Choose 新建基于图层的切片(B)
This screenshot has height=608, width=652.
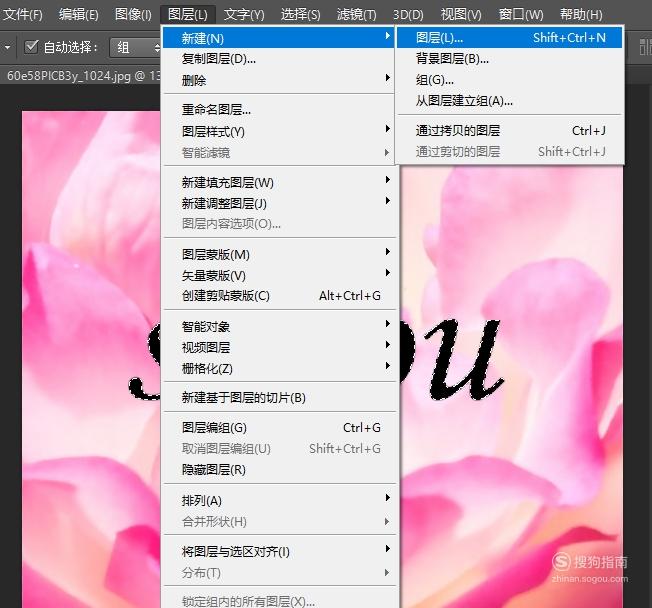click(x=278, y=398)
